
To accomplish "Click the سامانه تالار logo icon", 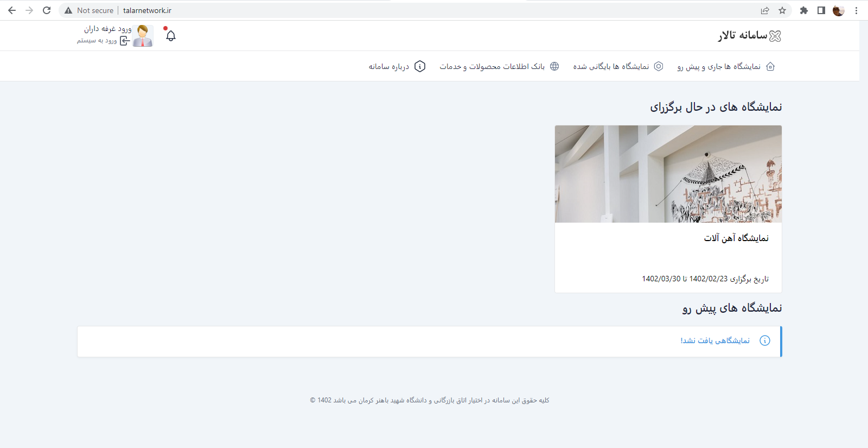I will (775, 36).
